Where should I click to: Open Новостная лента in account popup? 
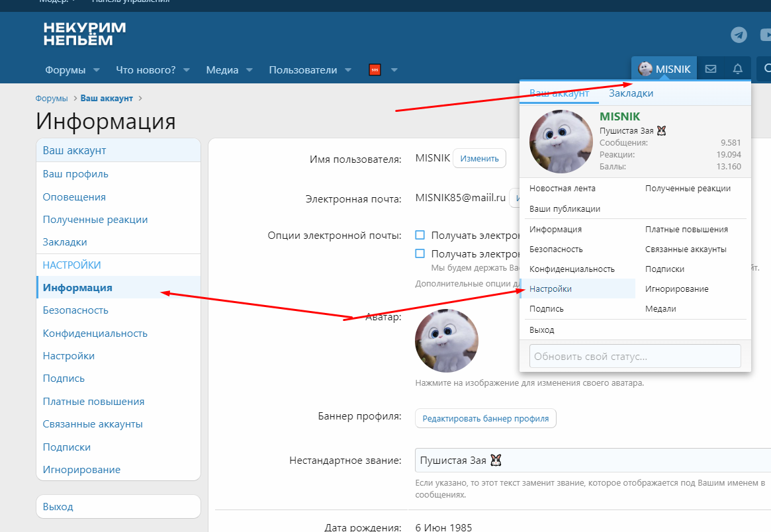(563, 189)
